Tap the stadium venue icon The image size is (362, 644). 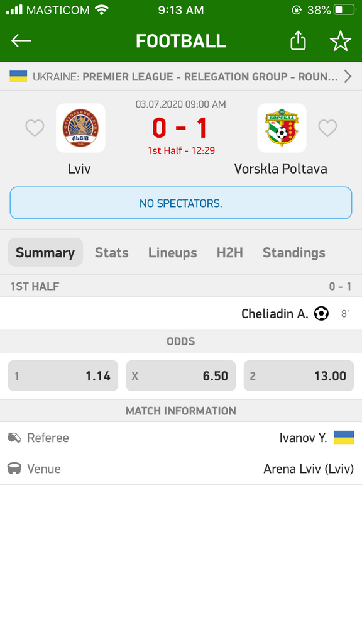(14, 469)
